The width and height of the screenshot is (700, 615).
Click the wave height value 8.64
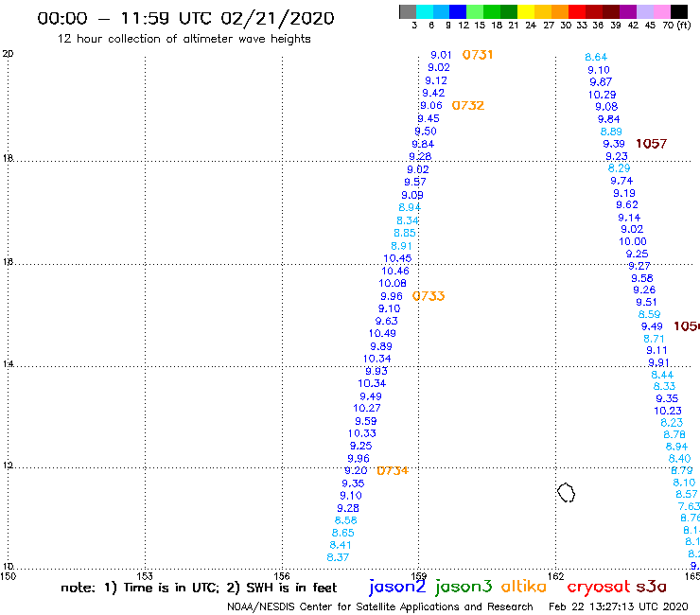tap(596, 57)
